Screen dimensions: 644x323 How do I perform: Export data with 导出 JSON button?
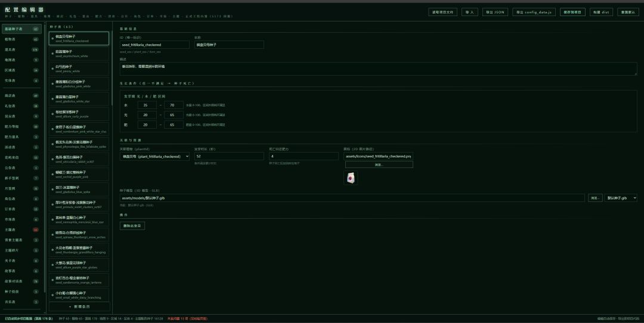pos(495,13)
